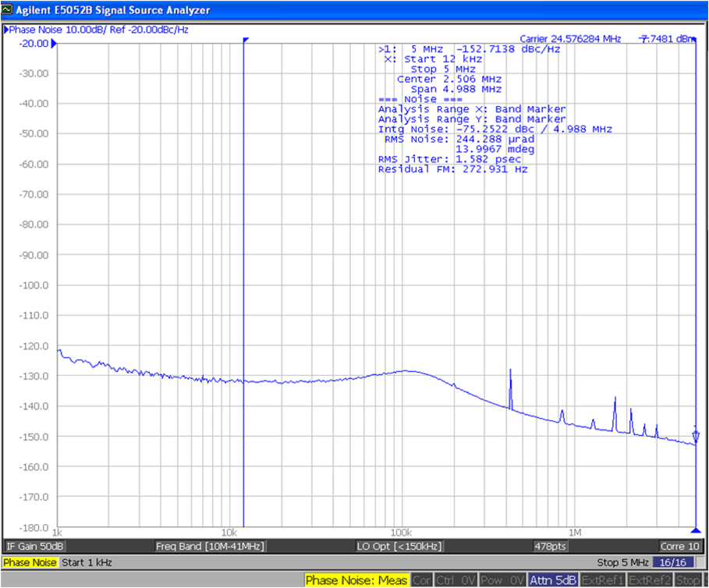The image size is (709, 588).
Task: Click the Agilent instrument icon in the title bar
Action: 7,9
